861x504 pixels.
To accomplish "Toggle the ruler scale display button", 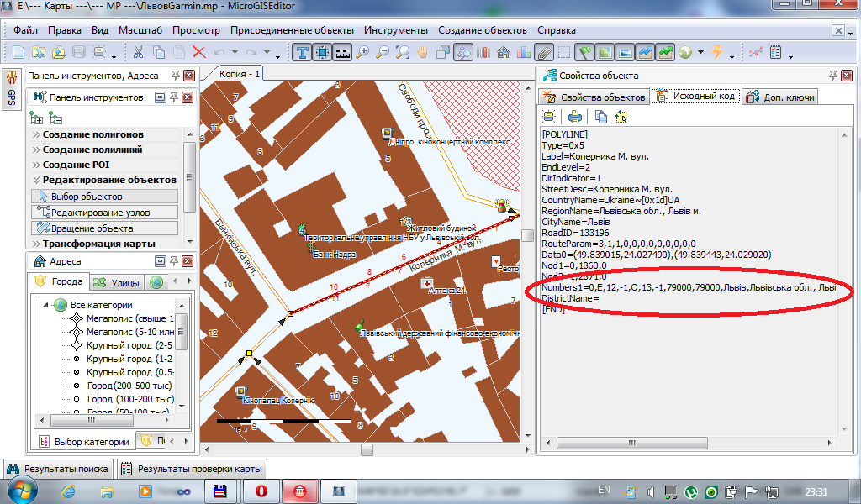I will pyautogui.click(x=342, y=52).
